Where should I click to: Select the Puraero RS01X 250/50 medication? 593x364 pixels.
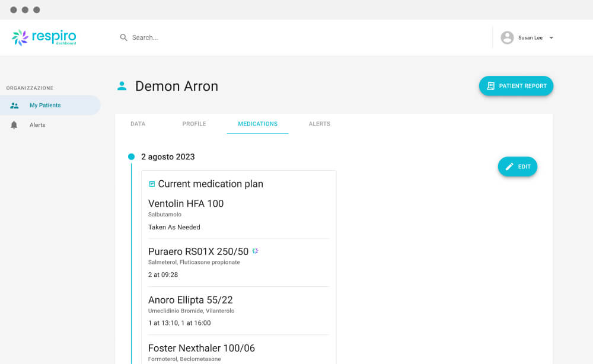tap(199, 252)
